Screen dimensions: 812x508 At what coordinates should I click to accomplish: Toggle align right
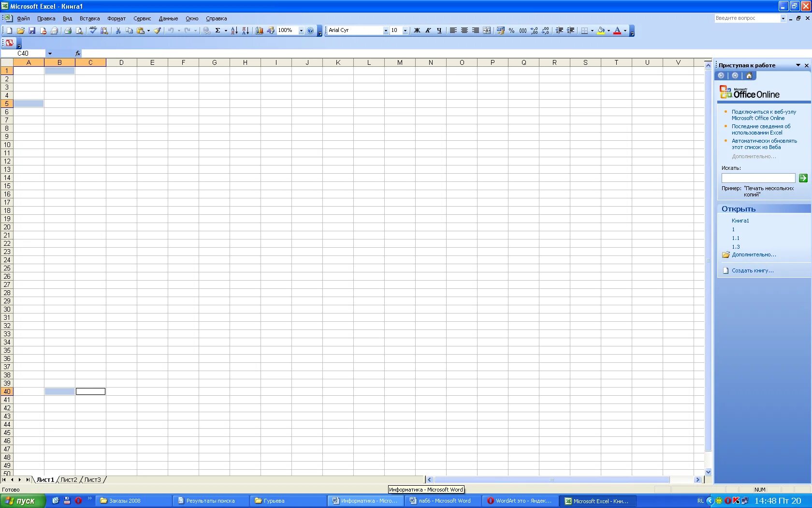click(476, 30)
